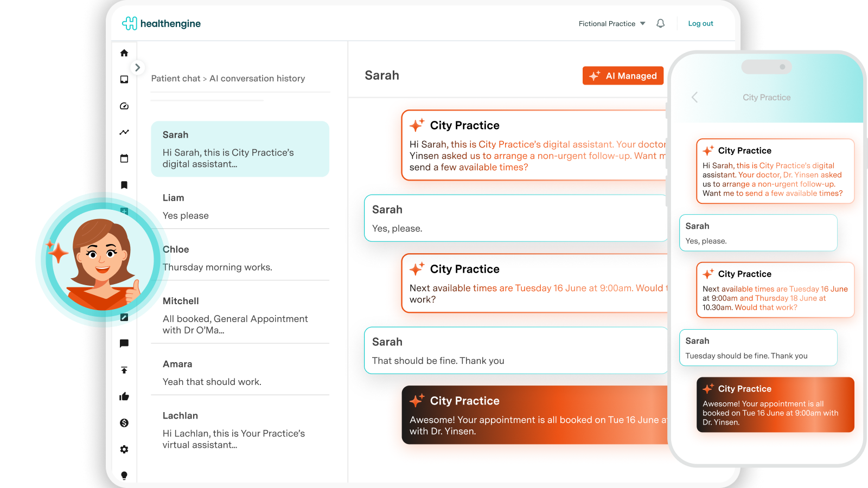Click Sarah's 'Yes, please.' message in the desktop chat
868x488 pixels.
coord(516,218)
